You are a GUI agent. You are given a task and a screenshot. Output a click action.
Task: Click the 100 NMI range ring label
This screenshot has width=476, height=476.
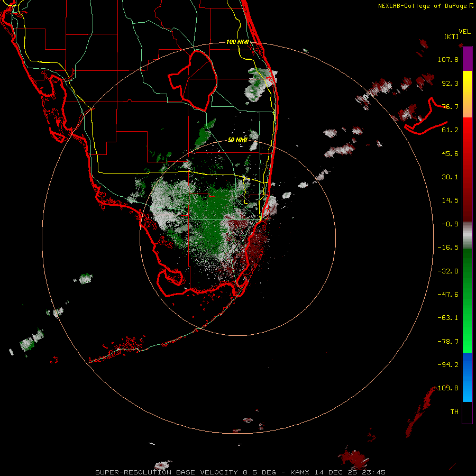coord(237,42)
